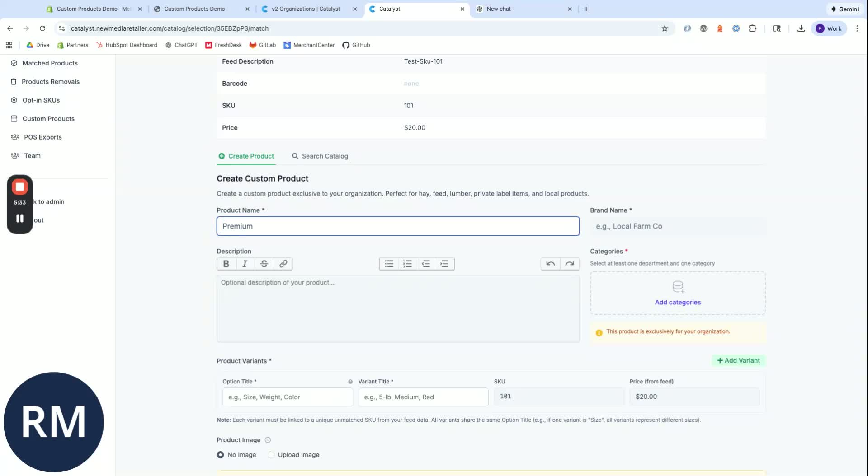Open a new browser tab
868x476 pixels.
pyautogui.click(x=586, y=9)
